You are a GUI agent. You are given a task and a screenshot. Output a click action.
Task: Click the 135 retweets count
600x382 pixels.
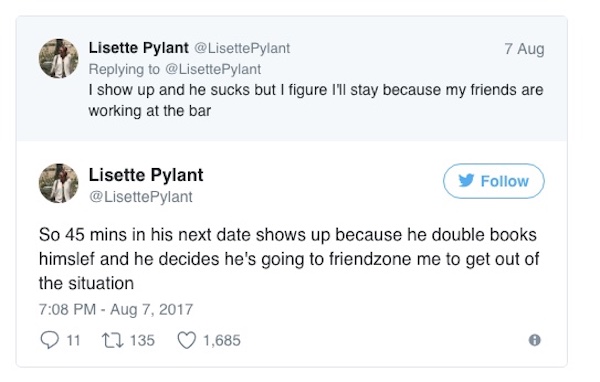[142, 340]
